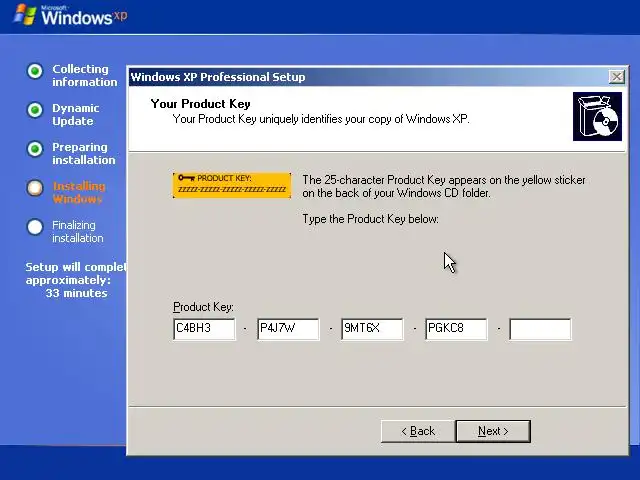This screenshot has height=480, width=640.
Task: Go back with the Back button
Action: tap(418, 431)
